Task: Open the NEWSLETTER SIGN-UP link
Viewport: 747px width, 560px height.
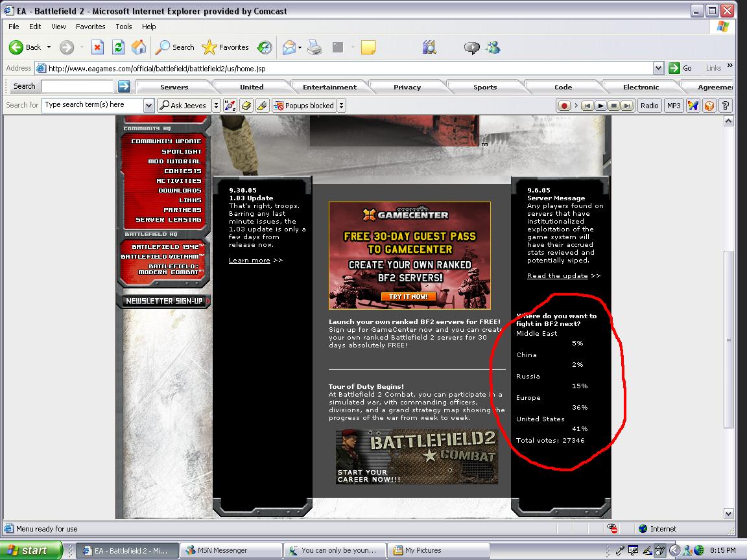Action: (164, 301)
